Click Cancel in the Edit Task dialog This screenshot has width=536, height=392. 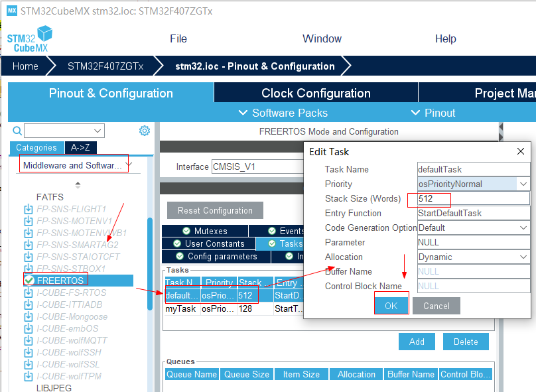click(x=436, y=306)
